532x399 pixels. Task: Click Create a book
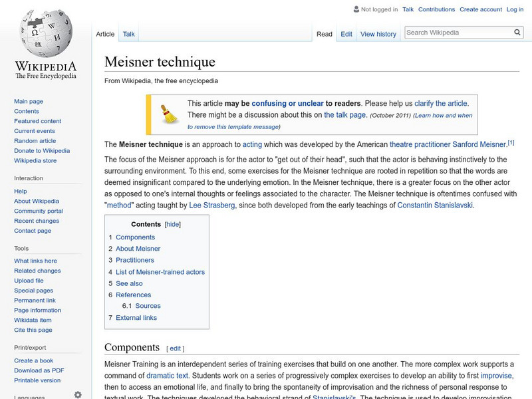click(x=34, y=360)
